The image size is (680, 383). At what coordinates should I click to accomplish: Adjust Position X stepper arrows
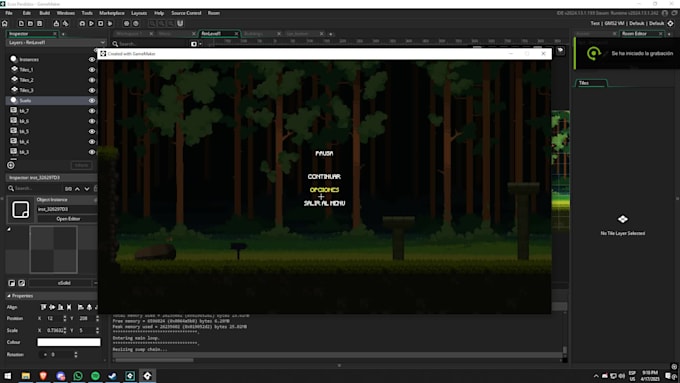pos(65,318)
